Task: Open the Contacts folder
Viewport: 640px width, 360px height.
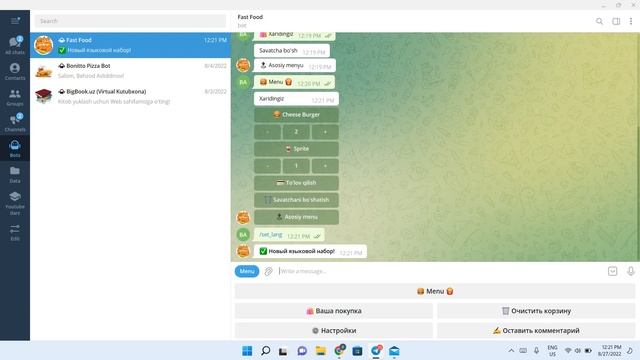Action: coord(15,71)
